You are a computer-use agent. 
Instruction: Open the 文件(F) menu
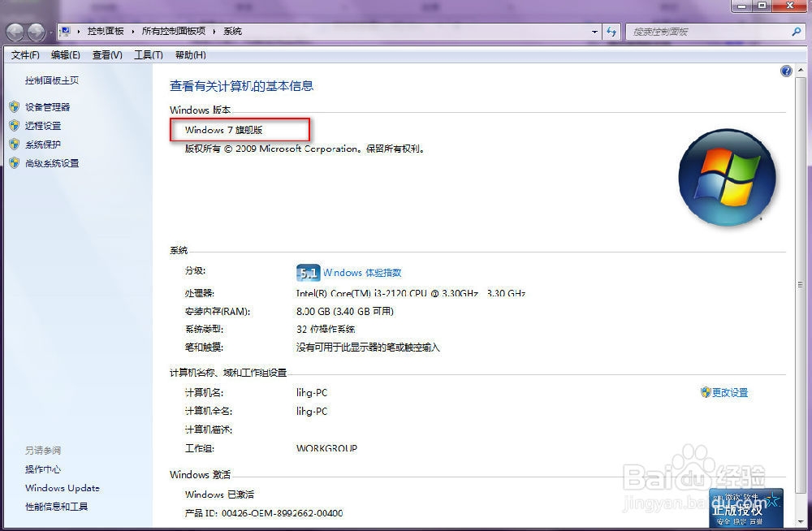(25, 55)
